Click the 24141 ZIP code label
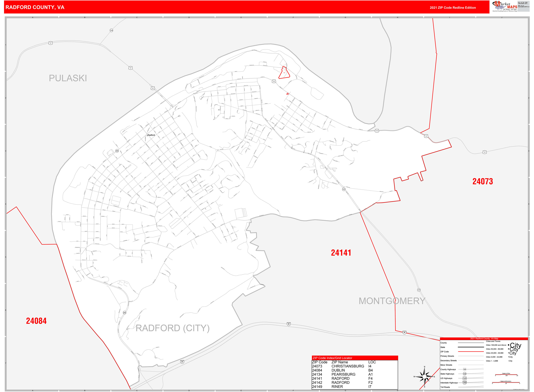 tap(341, 253)
